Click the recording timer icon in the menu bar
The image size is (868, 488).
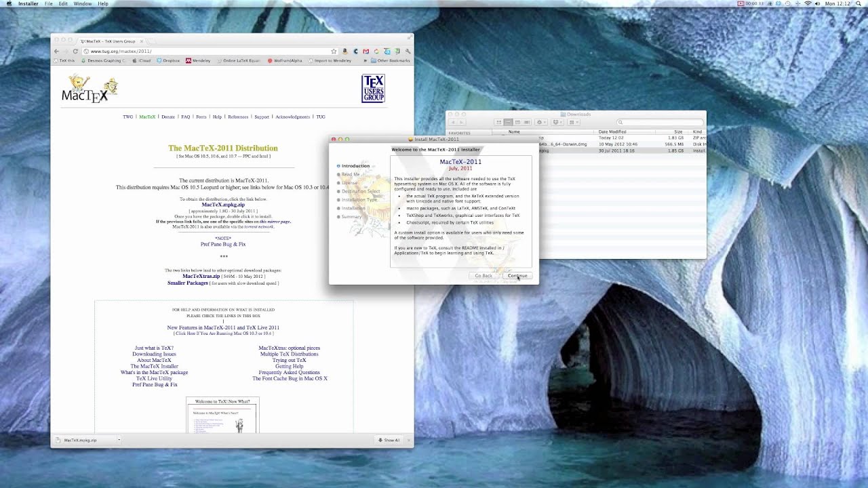tap(751, 4)
